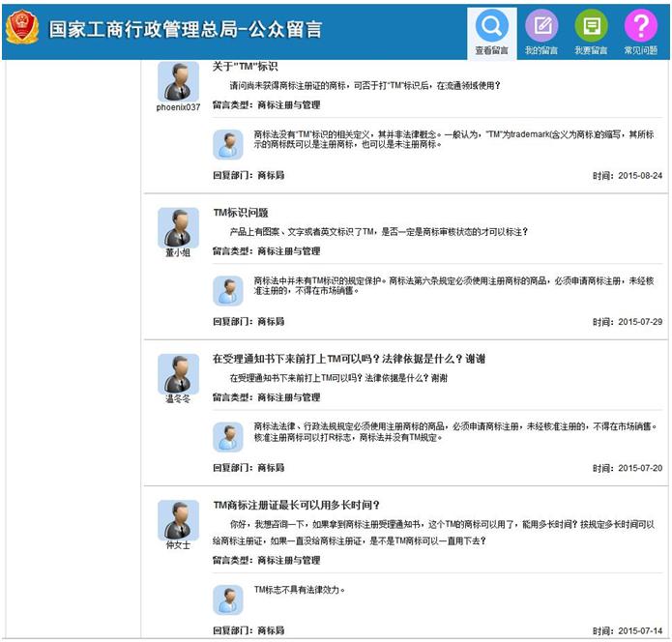Click the date 2015-07-29
Viewport: 672px width, 642px height.
click(640, 322)
